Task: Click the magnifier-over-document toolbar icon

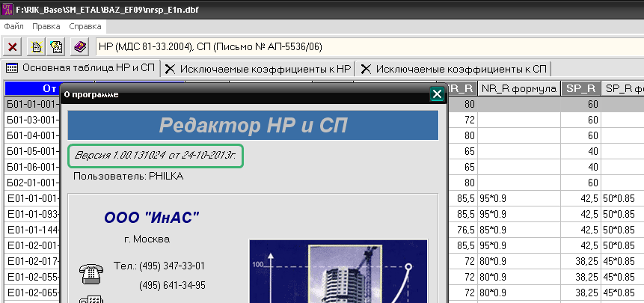Action: [56, 47]
